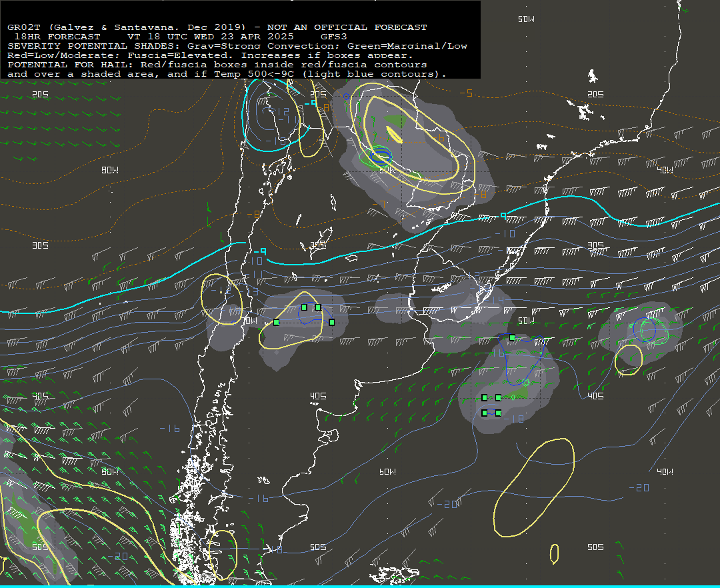This screenshot has width=720, height=588.
Task: Click the easternmost "30S" latitude label
Action: [x=595, y=245]
